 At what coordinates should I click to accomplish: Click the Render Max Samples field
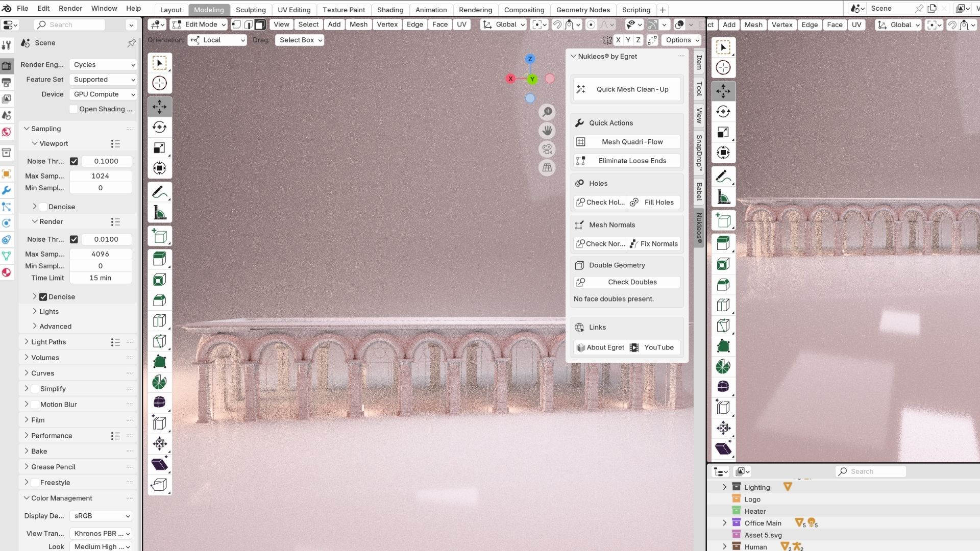click(x=100, y=254)
